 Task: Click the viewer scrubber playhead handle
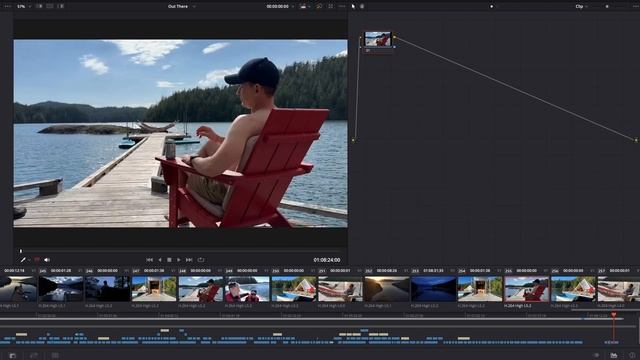[x=21, y=251]
